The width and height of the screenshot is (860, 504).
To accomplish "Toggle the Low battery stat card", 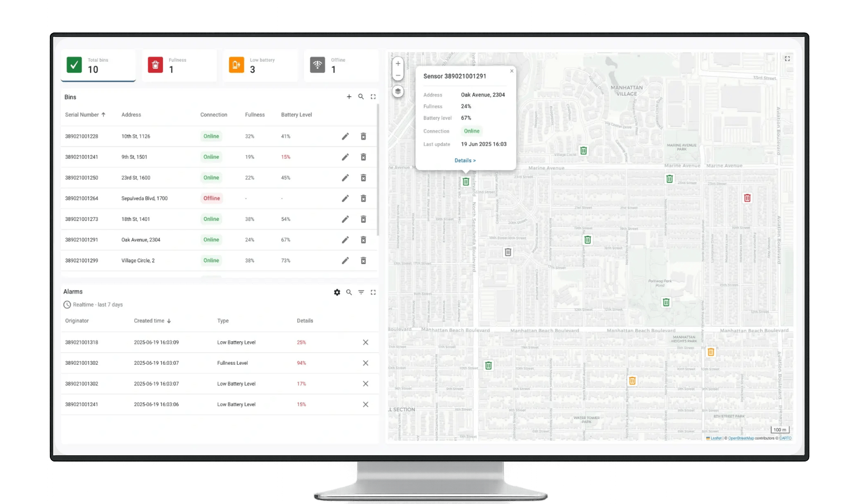I will pos(260,65).
